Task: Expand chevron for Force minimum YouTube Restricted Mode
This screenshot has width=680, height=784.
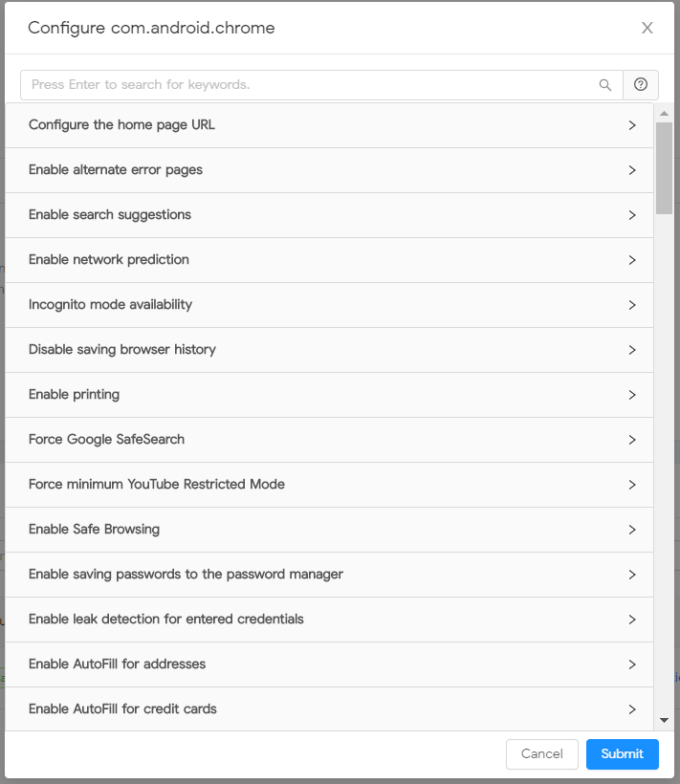Action: pyautogui.click(x=632, y=485)
